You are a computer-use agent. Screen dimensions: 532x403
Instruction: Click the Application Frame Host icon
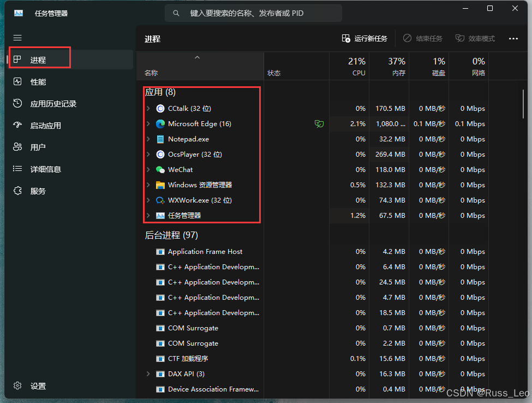coord(160,252)
